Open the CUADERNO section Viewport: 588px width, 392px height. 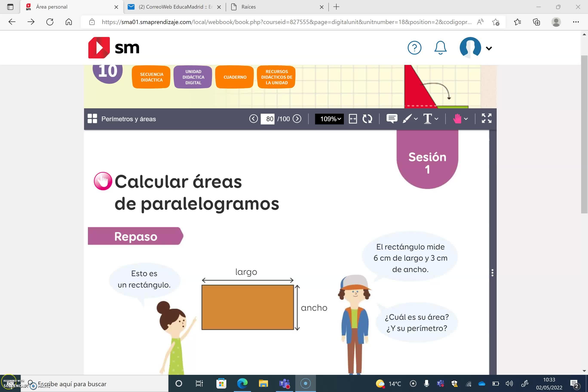point(235,77)
